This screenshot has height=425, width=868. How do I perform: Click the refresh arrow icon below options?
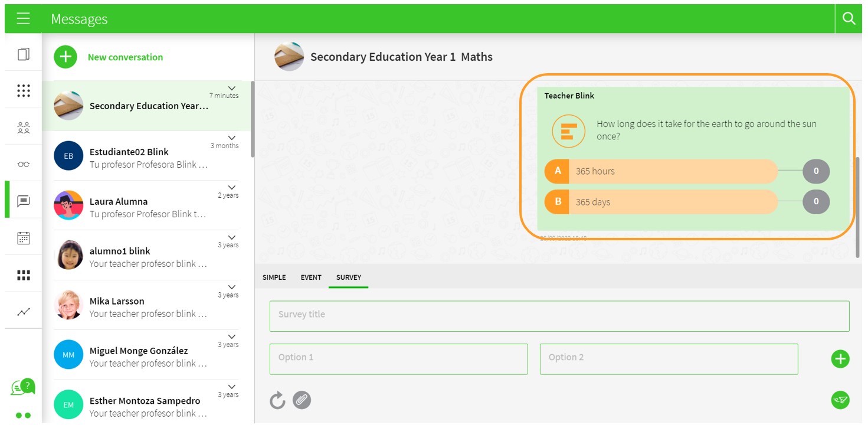(x=277, y=401)
